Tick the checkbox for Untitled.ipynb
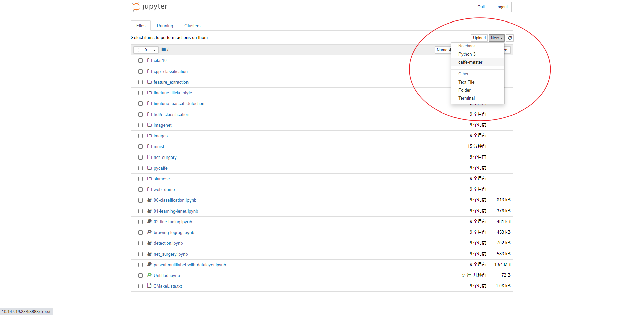This screenshot has width=644, height=315. click(x=140, y=276)
